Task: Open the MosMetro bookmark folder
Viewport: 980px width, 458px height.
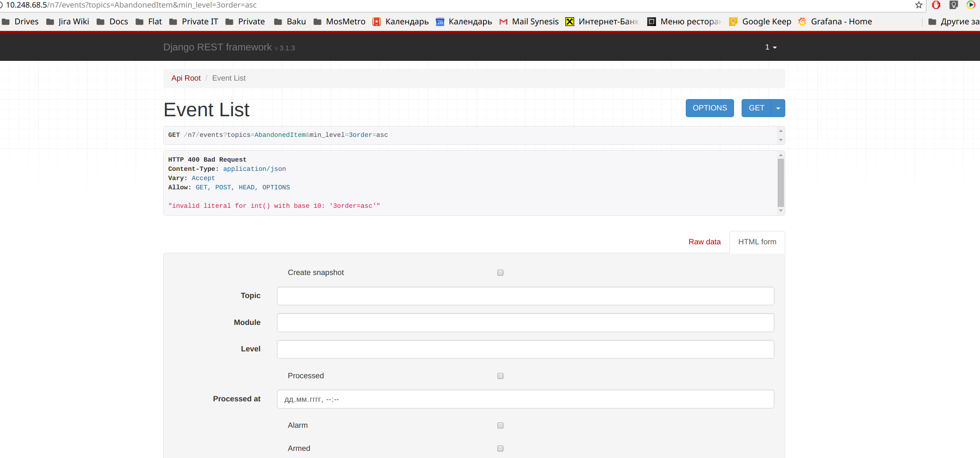Action: tap(340, 21)
